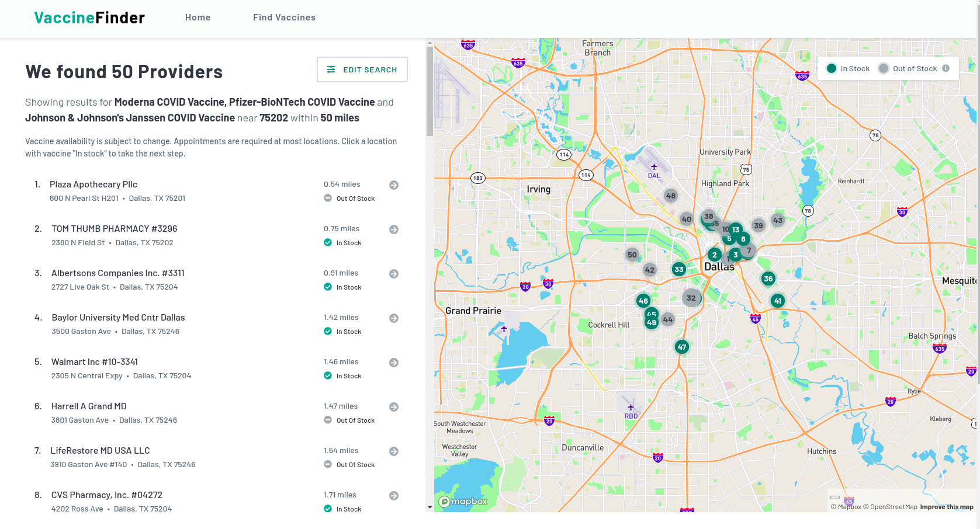Select the TOM THUMB PHARMACY #3296 listing
Viewport: 980px width, 529px height.
click(216, 235)
